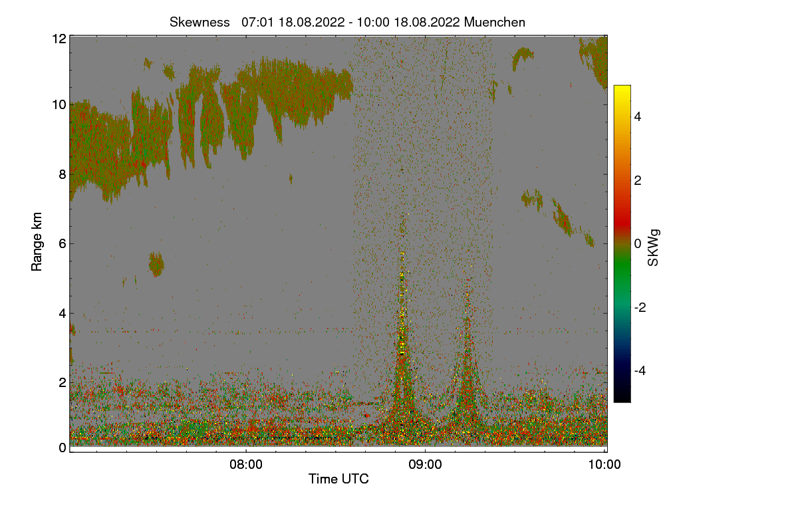Click the 6 km range tick label
798x532 pixels.
point(62,243)
